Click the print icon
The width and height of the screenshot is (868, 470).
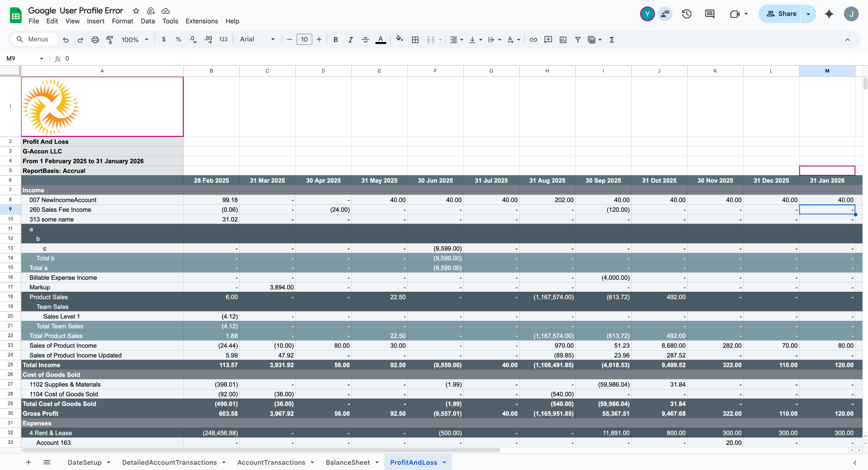click(95, 40)
